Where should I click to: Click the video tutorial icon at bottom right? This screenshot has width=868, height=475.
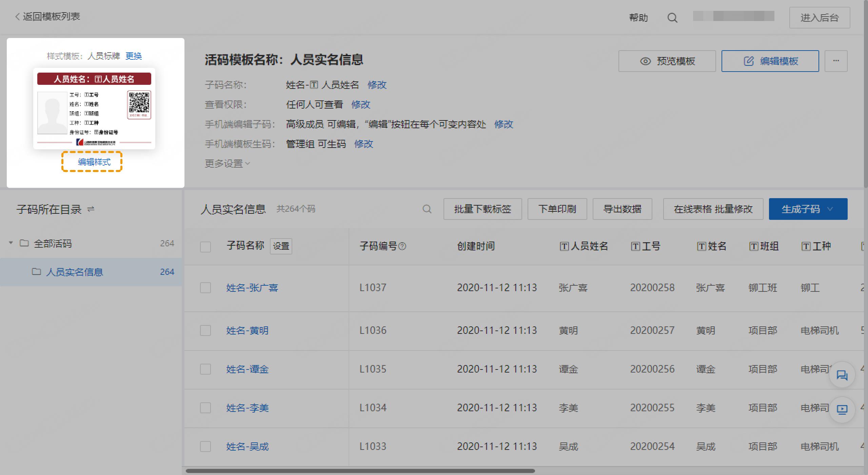[842, 410]
